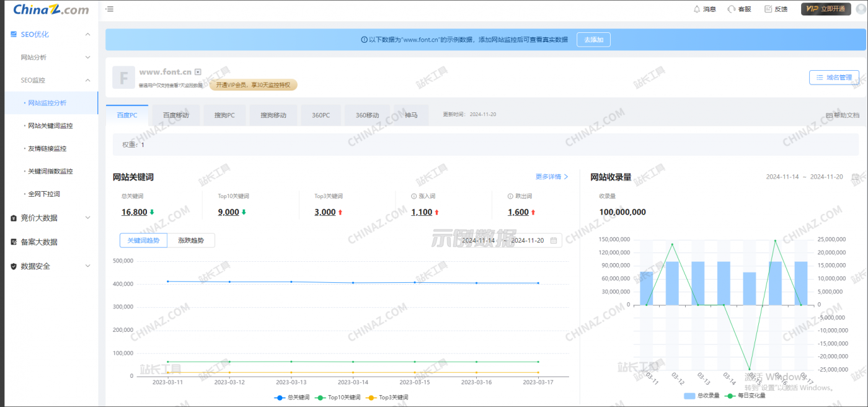Click the 去添加 button in banner

pos(593,40)
